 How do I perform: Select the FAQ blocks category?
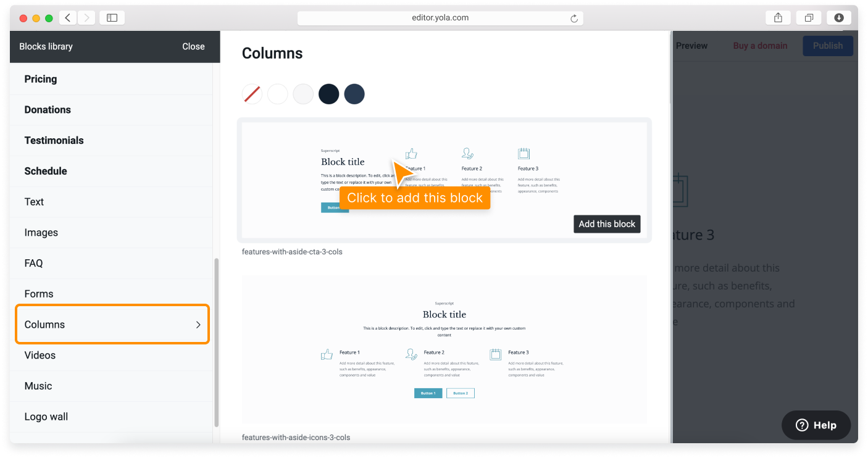34,264
